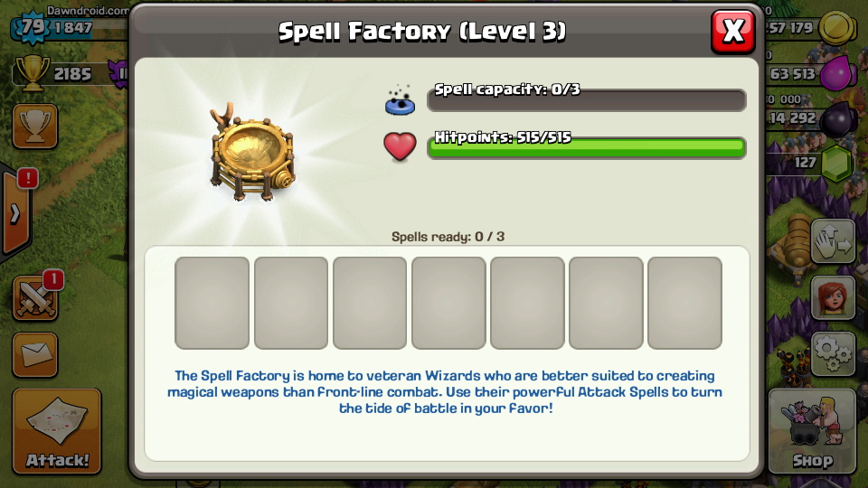Open the clan wars crossed swords icon
The image size is (868, 488).
35,299
